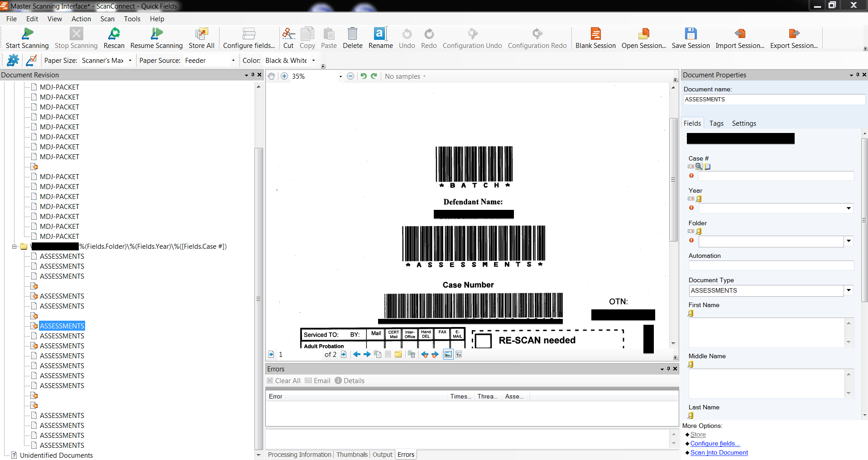The image size is (868, 460).
Task: Click the Open Session icon
Action: 643,34
